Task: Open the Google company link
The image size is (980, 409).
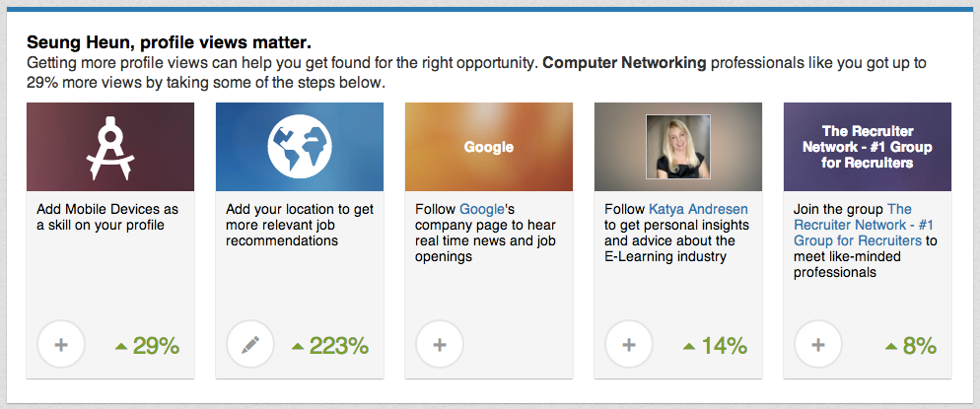Action: click(482, 209)
